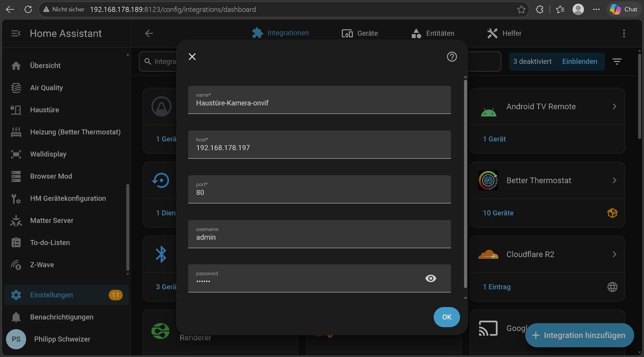Open the dialog help icon
This screenshot has width=644, height=357.
click(x=452, y=57)
